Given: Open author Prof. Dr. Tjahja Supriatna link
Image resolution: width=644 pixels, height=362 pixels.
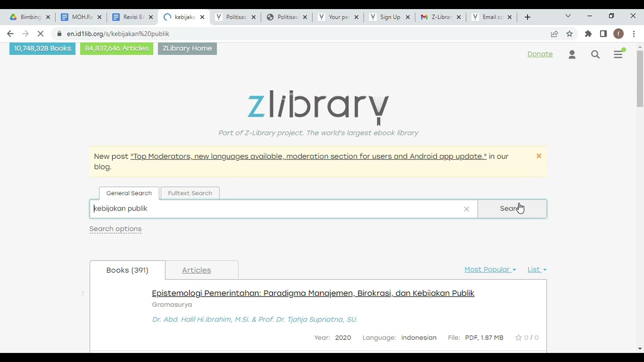Looking at the screenshot, I should pos(308,319).
